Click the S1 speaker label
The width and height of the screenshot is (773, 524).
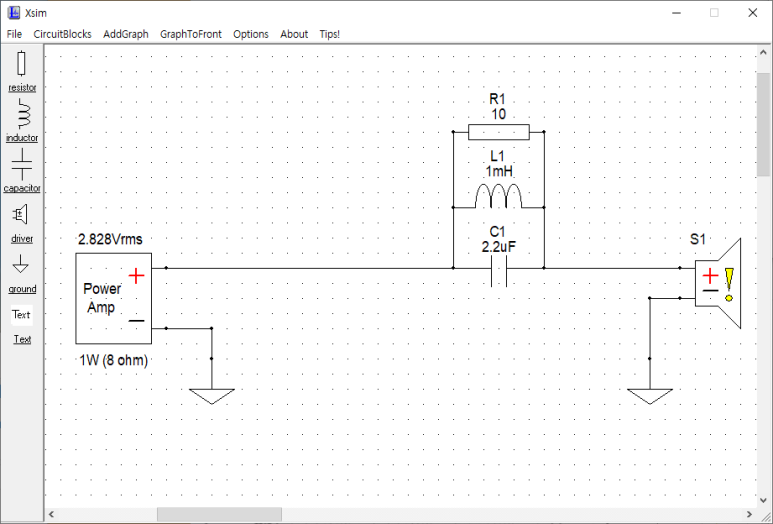click(698, 240)
